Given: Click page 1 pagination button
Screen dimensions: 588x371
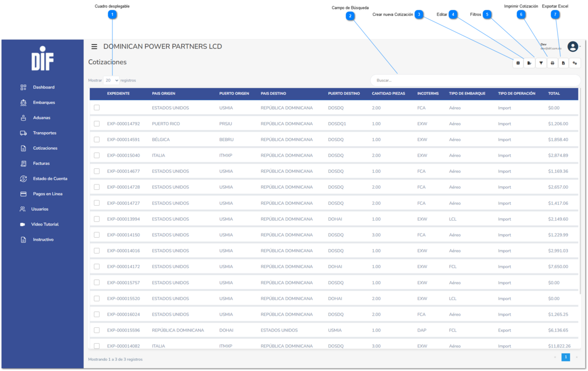Looking at the screenshot, I should point(566,357).
